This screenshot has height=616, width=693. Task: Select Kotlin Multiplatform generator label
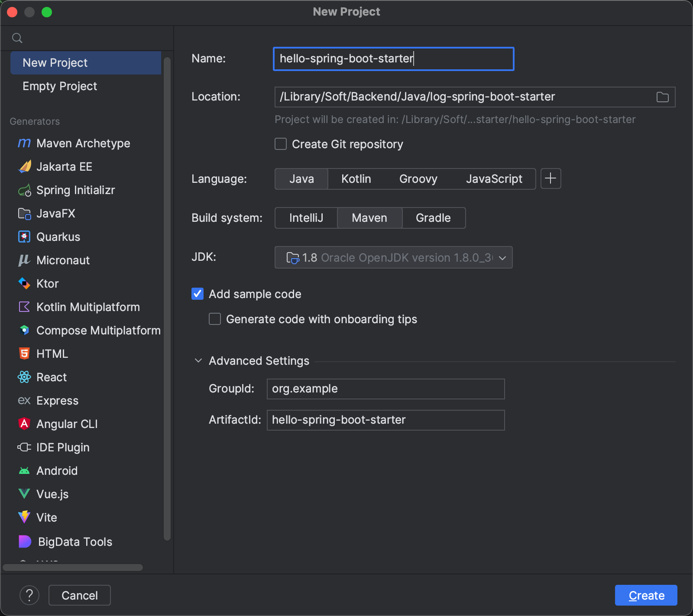tap(88, 307)
